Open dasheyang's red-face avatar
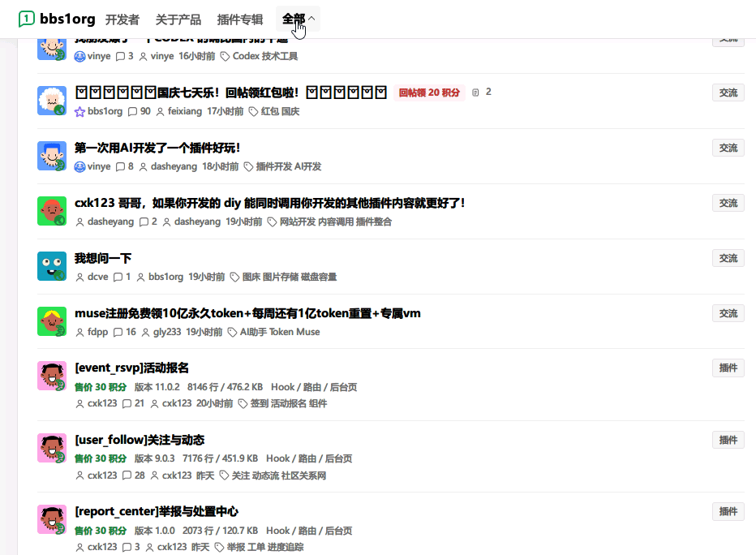 click(x=52, y=211)
